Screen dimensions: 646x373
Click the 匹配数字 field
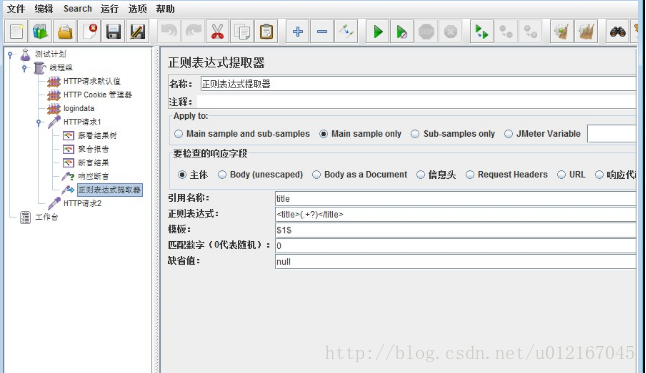[455, 246]
